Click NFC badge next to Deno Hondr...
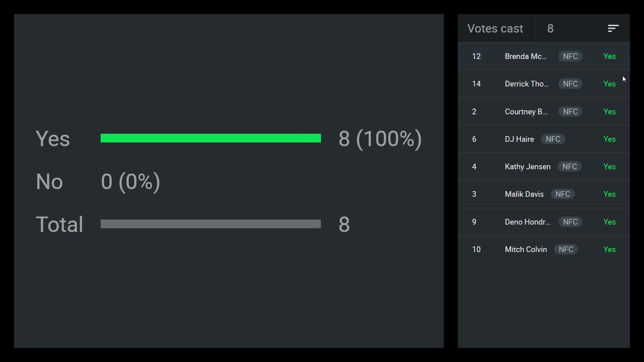The width and height of the screenshot is (644, 362). coord(570,222)
